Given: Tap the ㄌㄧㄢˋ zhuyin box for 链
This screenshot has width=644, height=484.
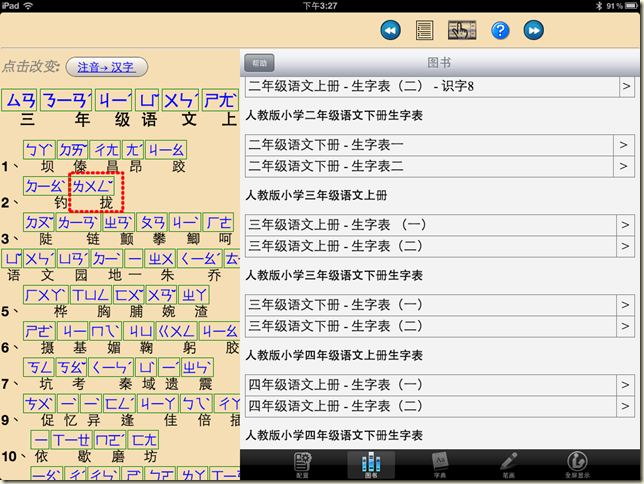Looking at the screenshot, I should 78,222.
